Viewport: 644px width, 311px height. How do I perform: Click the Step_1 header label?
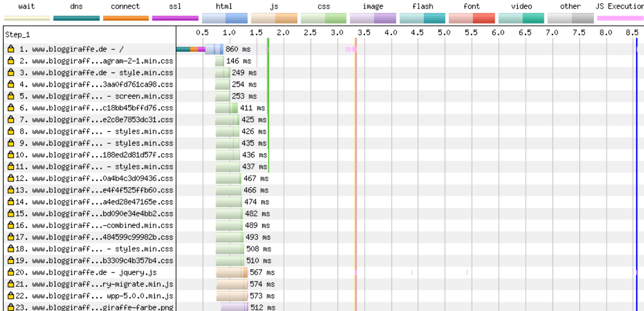click(17, 35)
